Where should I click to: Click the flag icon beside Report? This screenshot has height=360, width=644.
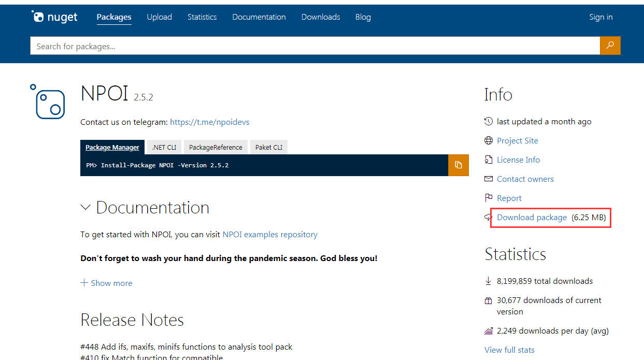[488, 198]
